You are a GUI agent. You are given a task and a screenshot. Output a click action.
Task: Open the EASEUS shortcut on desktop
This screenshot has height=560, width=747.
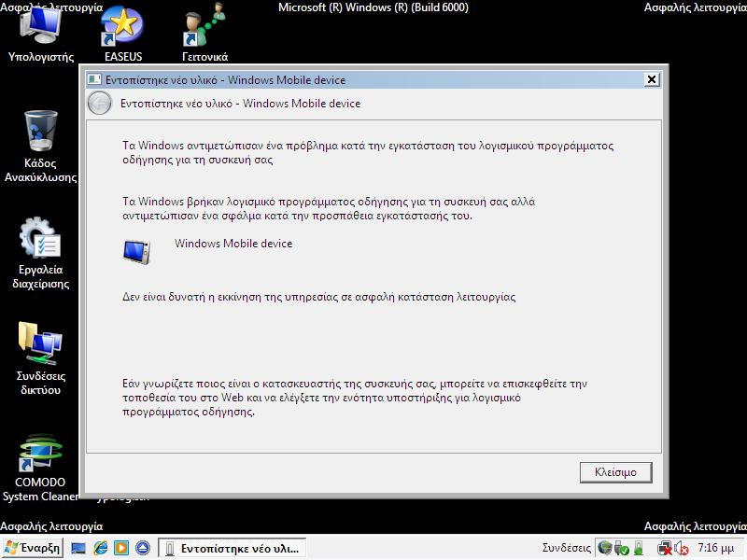pos(123,34)
